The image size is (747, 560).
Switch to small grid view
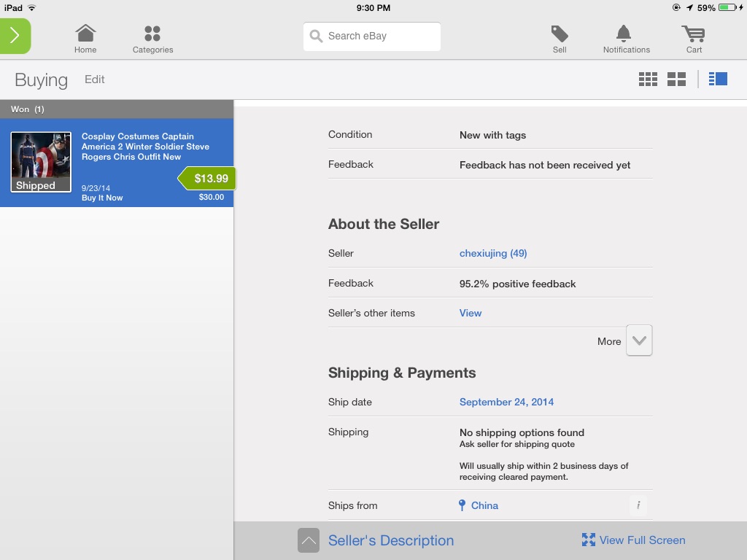coord(648,79)
